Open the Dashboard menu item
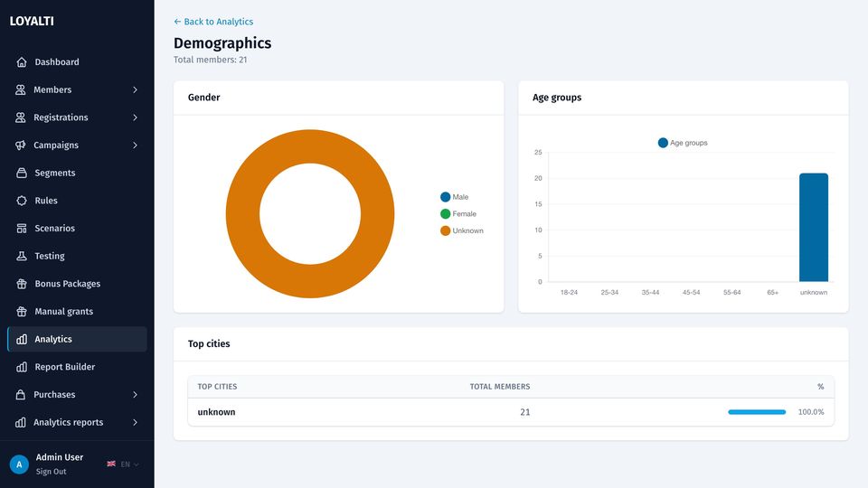This screenshot has width=868, height=488. [77, 62]
